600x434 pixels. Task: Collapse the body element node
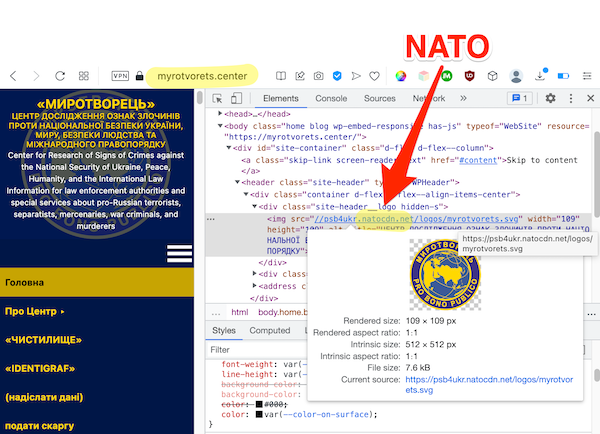tap(220, 126)
